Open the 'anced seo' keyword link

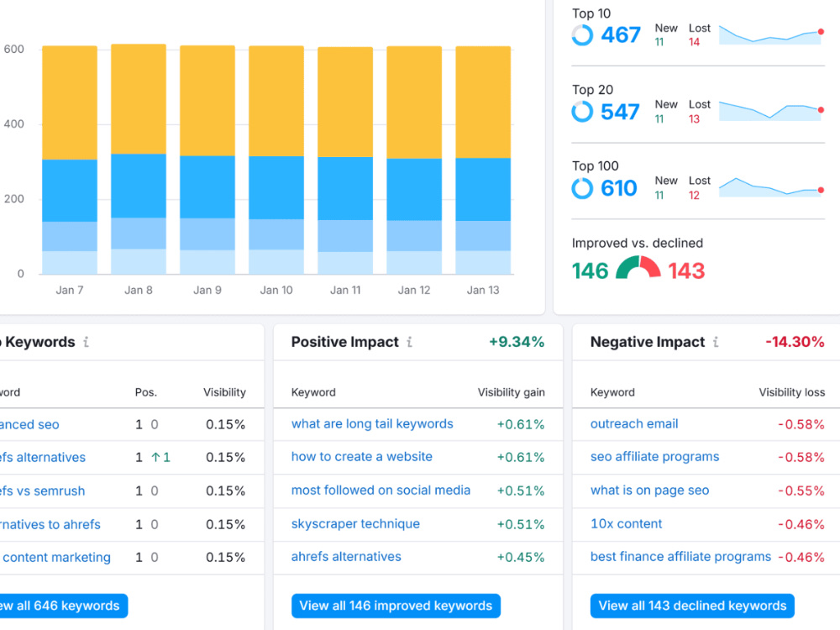29,424
